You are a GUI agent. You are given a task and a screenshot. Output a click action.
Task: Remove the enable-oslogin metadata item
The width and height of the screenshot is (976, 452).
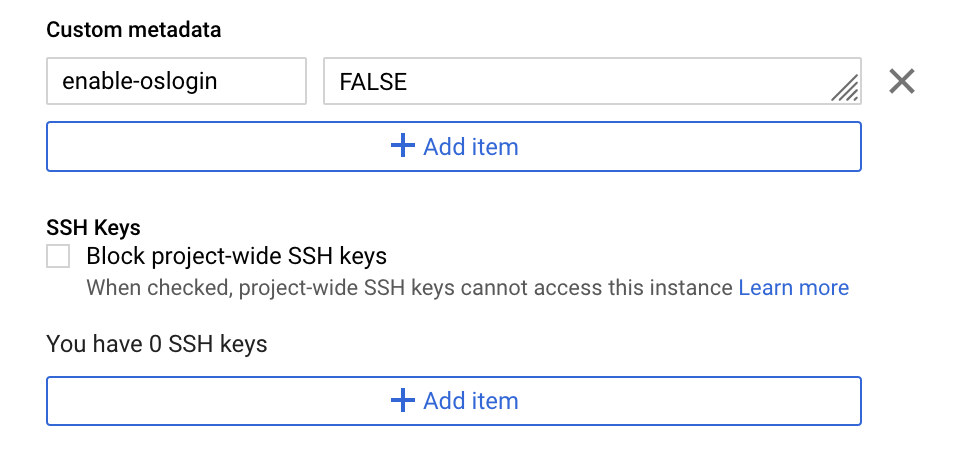pyautogui.click(x=902, y=82)
